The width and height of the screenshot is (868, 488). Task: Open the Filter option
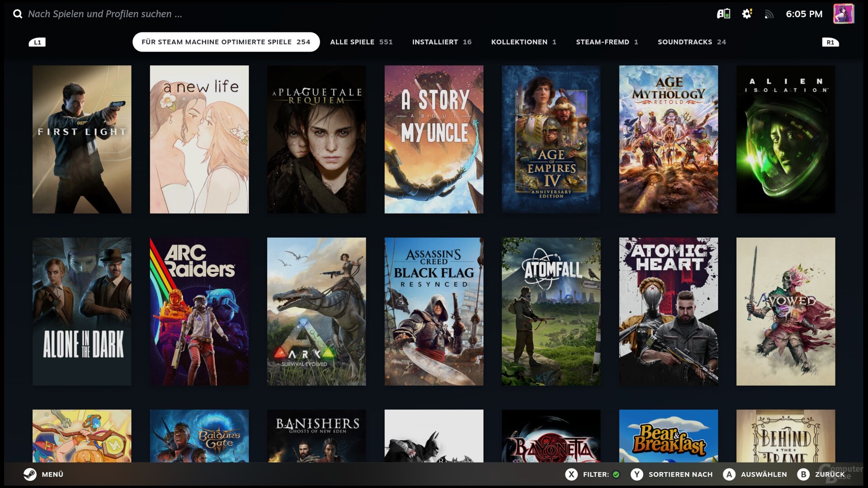pos(592,474)
